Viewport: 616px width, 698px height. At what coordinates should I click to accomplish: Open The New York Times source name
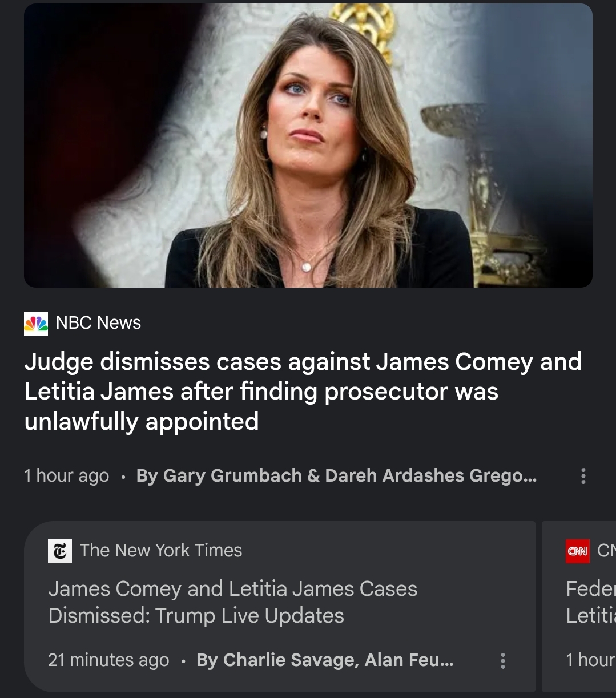tap(161, 550)
